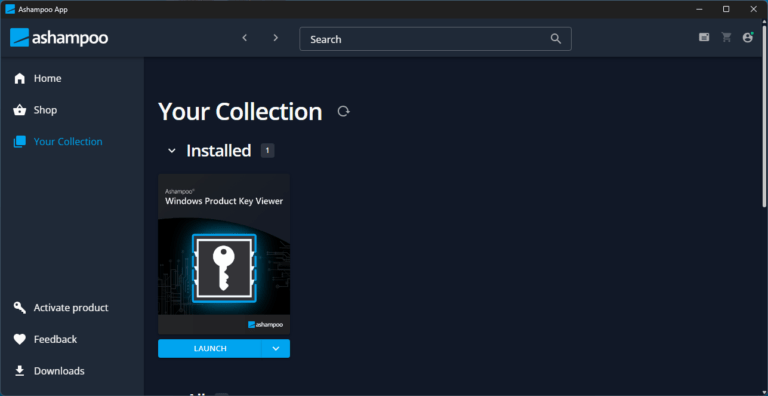Screen dimensions: 768x396
Task: Refresh Your Collection with the reload icon
Action: coord(343,111)
